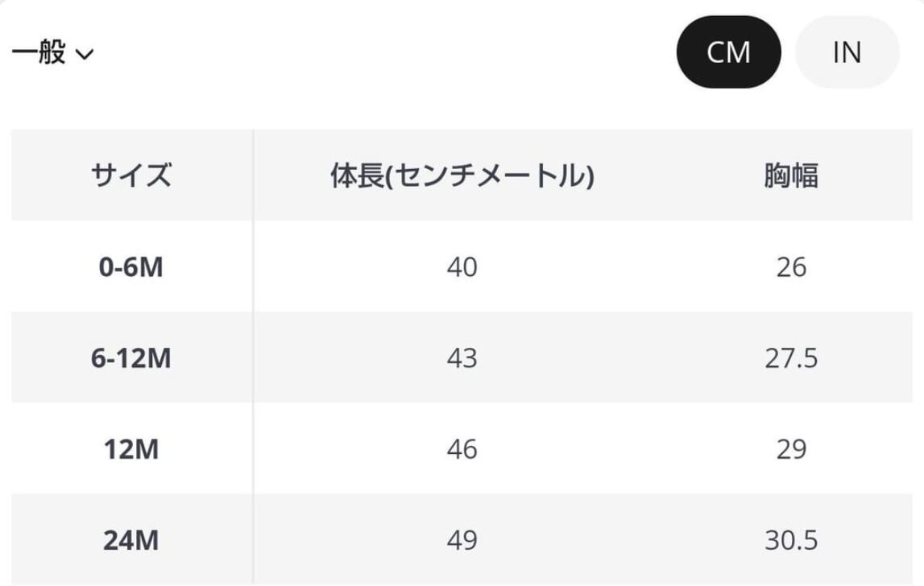Click body length value 49
The image size is (924, 586).
click(x=462, y=540)
